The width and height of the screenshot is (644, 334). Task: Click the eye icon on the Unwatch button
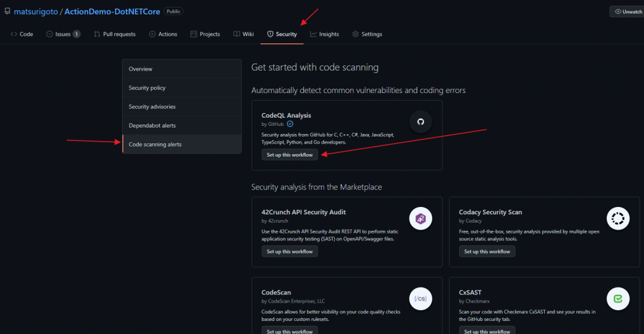(x=618, y=11)
